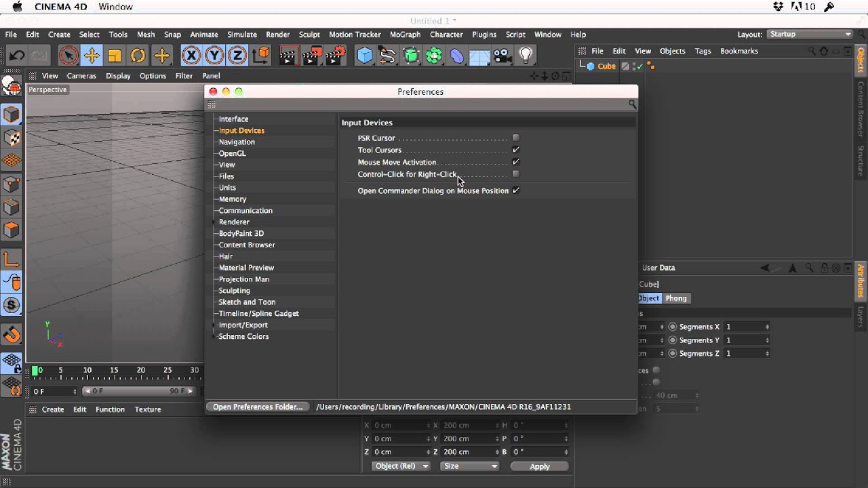Select the Model mode cube icon
This screenshot has height=488, width=868.
tap(12, 115)
